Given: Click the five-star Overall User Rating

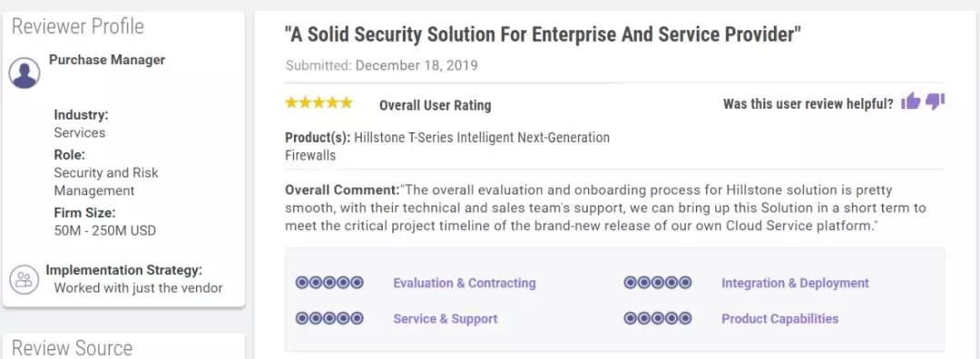Looking at the screenshot, I should [x=318, y=103].
